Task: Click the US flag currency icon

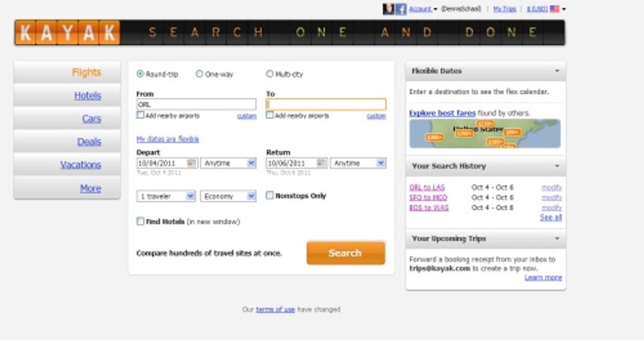Action: point(555,8)
